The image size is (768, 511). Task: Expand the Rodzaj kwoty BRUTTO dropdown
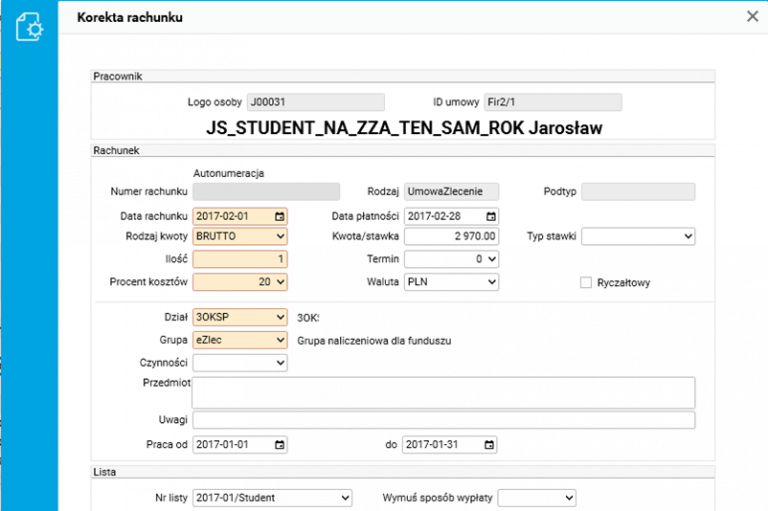point(240,237)
